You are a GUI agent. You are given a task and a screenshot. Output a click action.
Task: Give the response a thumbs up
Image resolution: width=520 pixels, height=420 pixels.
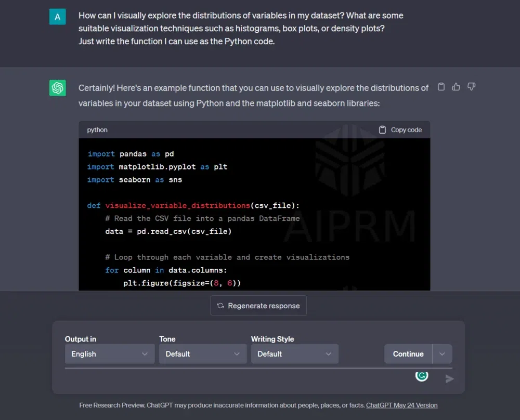456,87
